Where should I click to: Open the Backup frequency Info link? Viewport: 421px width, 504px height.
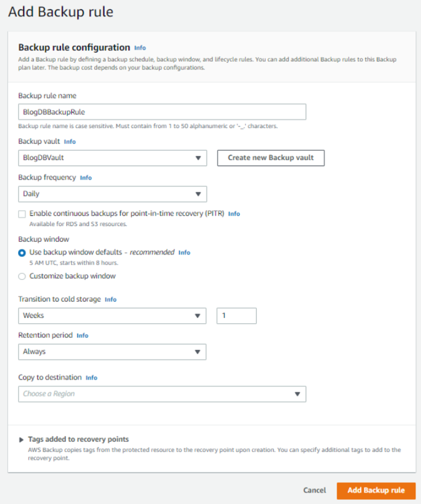(86, 177)
